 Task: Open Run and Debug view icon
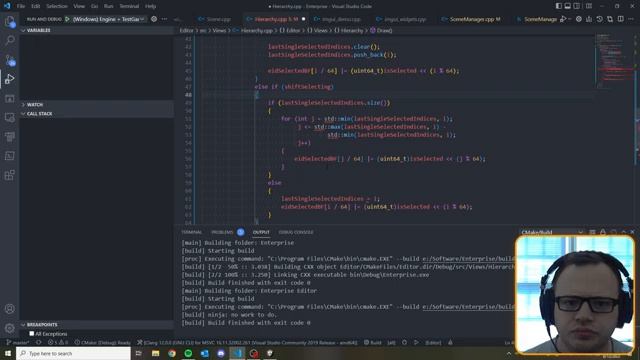coord(9,79)
